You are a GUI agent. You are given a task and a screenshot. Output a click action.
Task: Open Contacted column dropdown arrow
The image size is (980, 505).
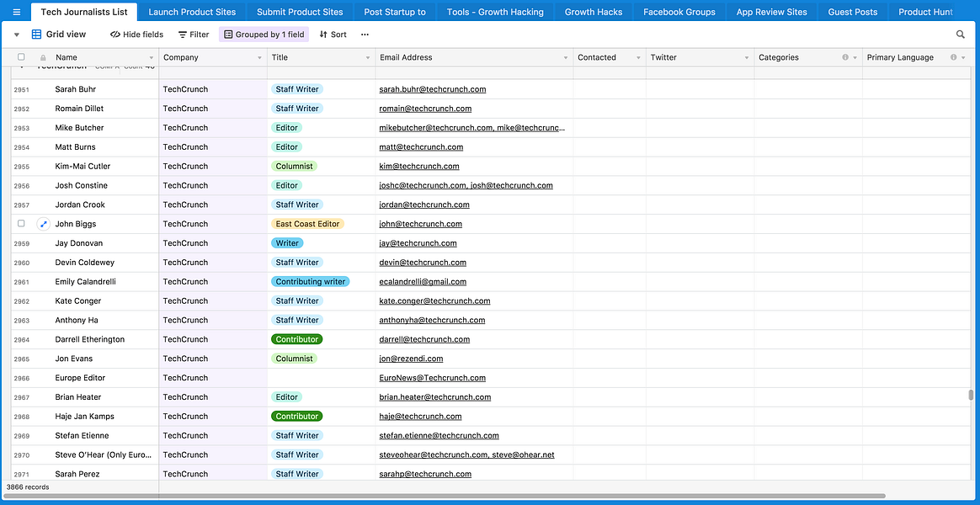[638, 57]
